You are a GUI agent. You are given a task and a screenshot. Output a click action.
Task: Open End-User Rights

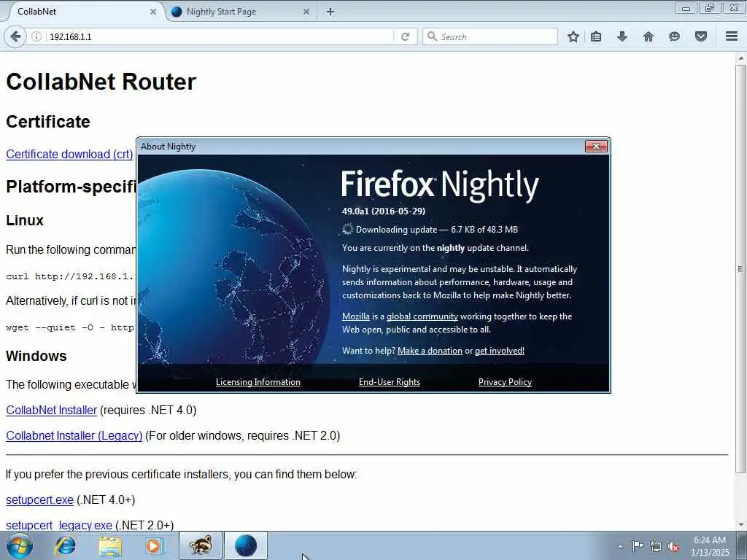click(390, 382)
